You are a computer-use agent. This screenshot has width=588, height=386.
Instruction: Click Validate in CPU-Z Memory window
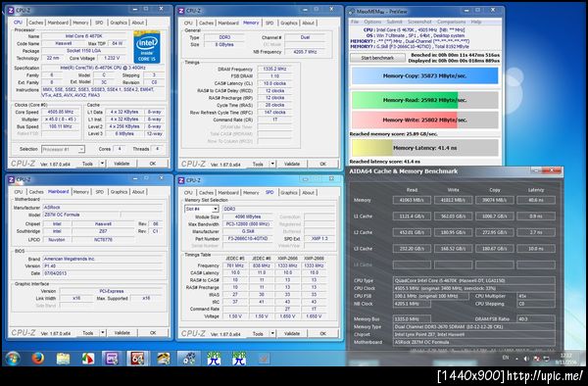[292, 164]
